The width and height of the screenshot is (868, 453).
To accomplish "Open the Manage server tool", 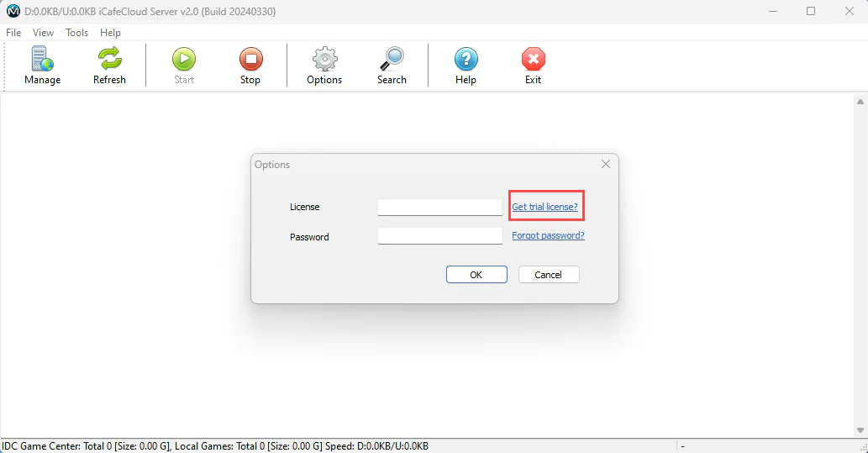I will pos(42,66).
